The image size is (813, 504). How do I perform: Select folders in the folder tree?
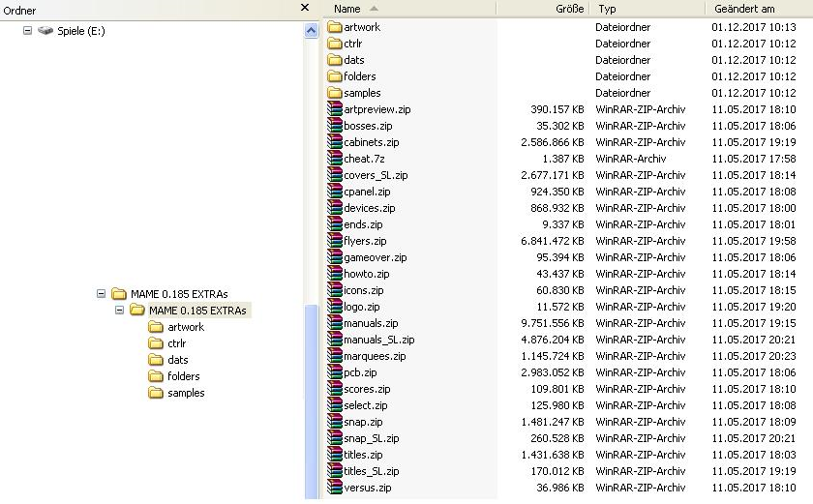[184, 376]
